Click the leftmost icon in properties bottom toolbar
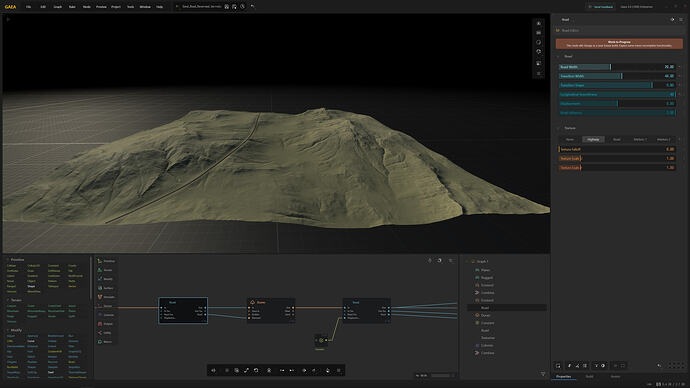The height and width of the screenshot is (388, 690). 558,366
